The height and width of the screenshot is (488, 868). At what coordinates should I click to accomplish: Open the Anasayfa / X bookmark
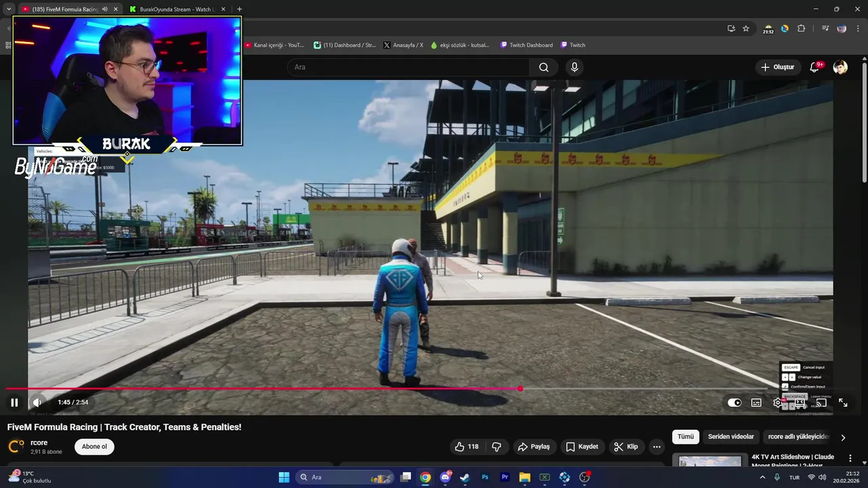click(x=403, y=45)
